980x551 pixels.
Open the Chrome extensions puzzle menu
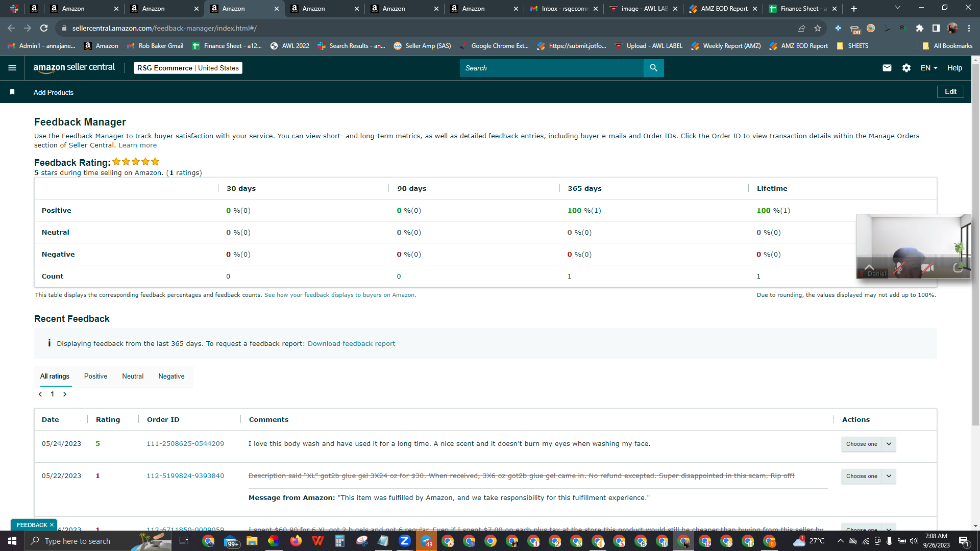(x=920, y=28)
